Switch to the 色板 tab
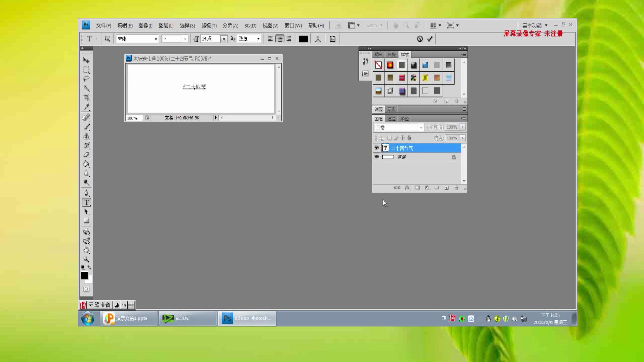The height and width of the screenshot is (362, 644). [391, 55]
